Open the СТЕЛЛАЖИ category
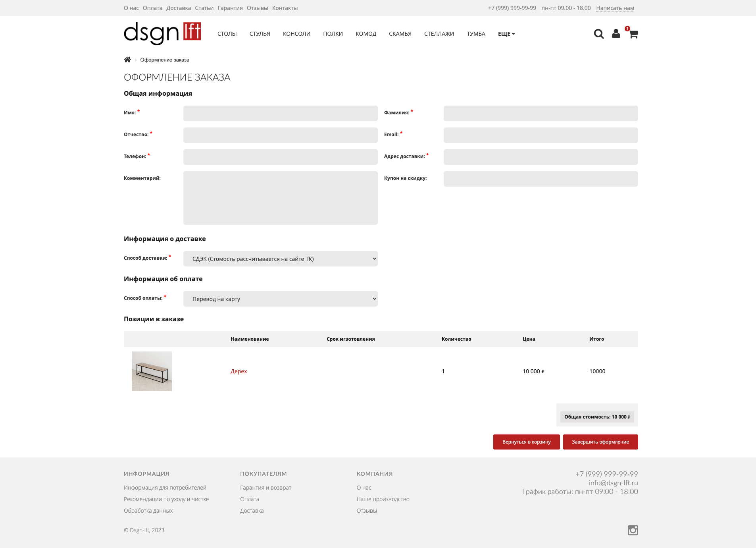756x548 pixels. click(x=439, y=34)
